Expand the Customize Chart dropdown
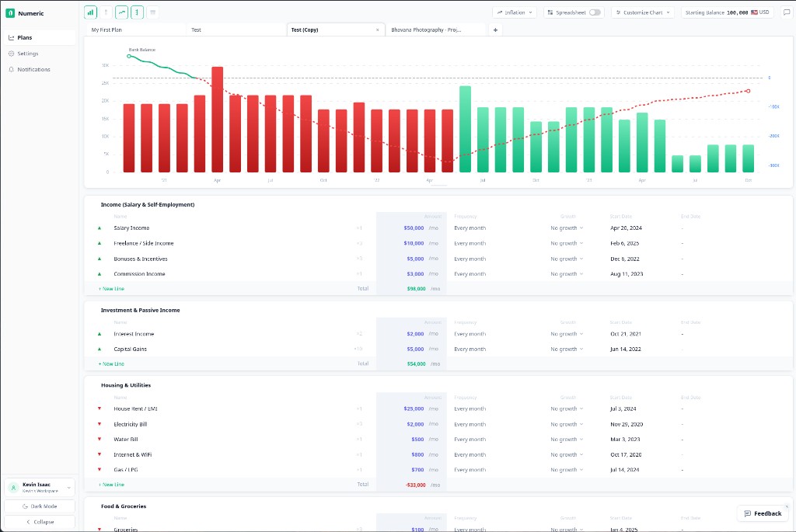 [x=642, y=12]
